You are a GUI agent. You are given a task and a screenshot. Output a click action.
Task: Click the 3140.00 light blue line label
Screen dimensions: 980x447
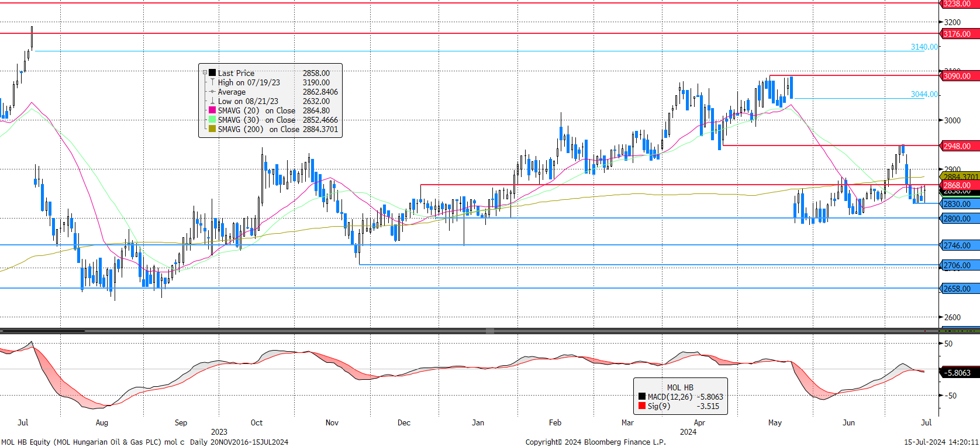point(924,47)
